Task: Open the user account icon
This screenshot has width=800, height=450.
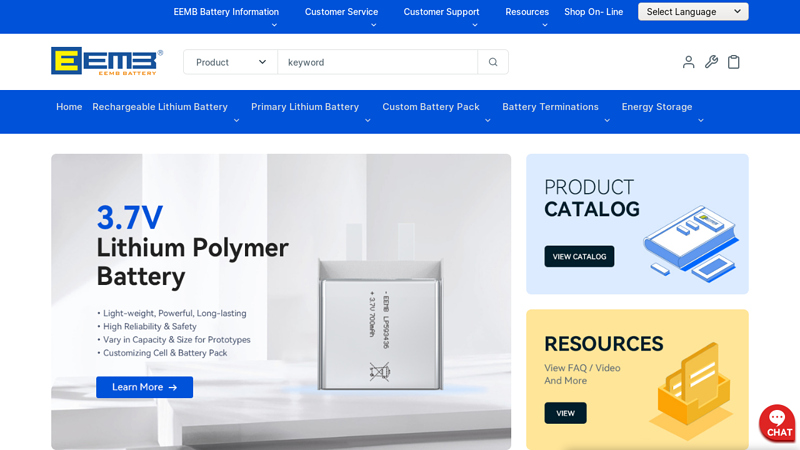Action: 688,62
